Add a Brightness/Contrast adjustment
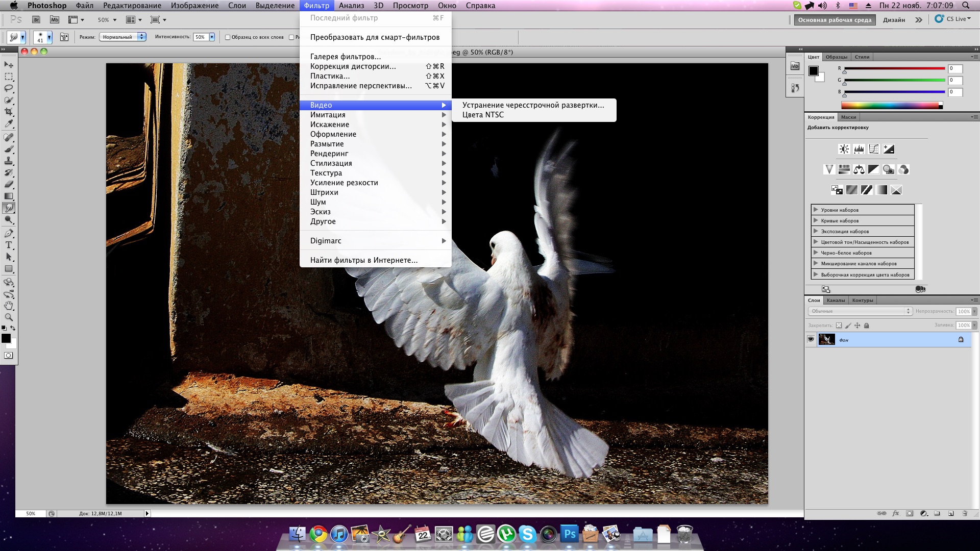 [x=844, y=149]
